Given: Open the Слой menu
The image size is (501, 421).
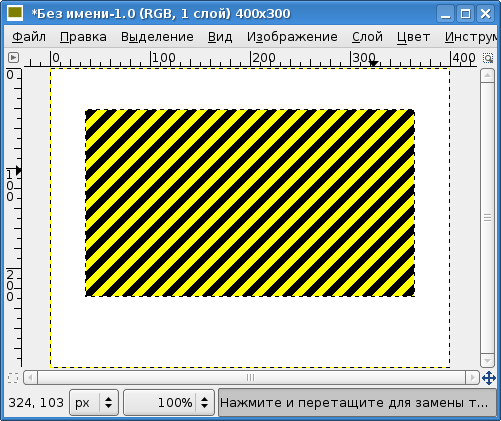Looking at the screenshot, I should point(367,37).
